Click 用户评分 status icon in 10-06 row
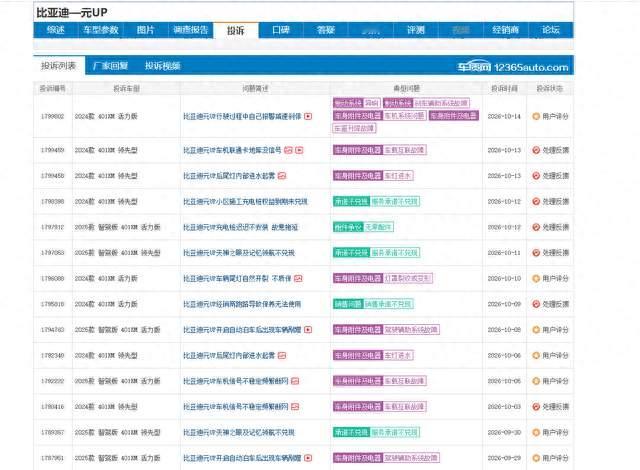The image size is (640, 470). (x=536, y=355)
